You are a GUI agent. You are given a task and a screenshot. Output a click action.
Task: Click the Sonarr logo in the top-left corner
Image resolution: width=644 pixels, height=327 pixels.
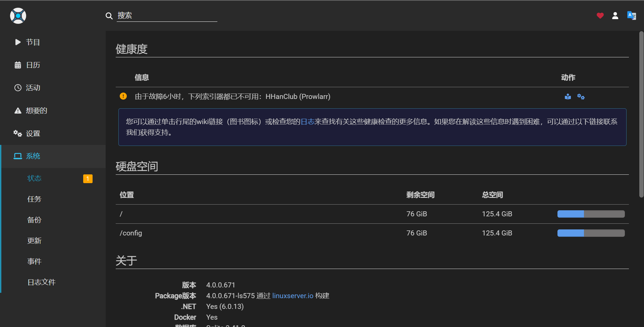[x=18, y=16]
